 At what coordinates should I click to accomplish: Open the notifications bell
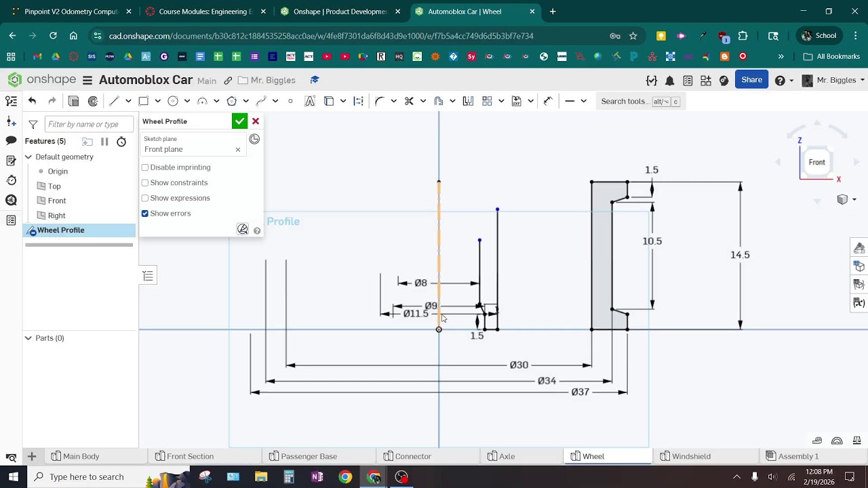pos(670,81)
